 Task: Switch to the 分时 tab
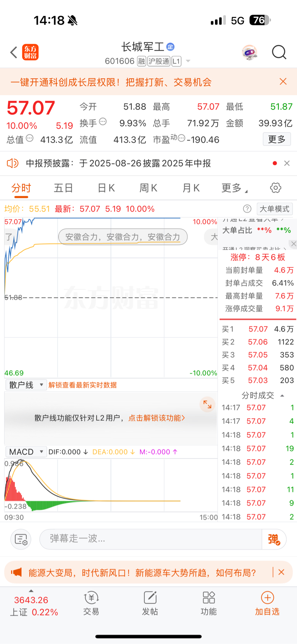(21, 188)
